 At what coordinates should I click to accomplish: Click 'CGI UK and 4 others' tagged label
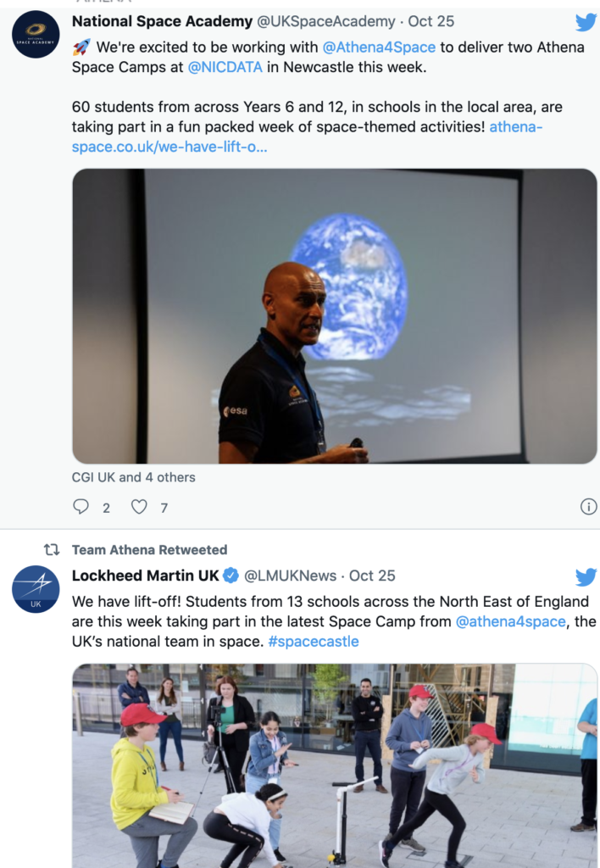click(133, 477)
